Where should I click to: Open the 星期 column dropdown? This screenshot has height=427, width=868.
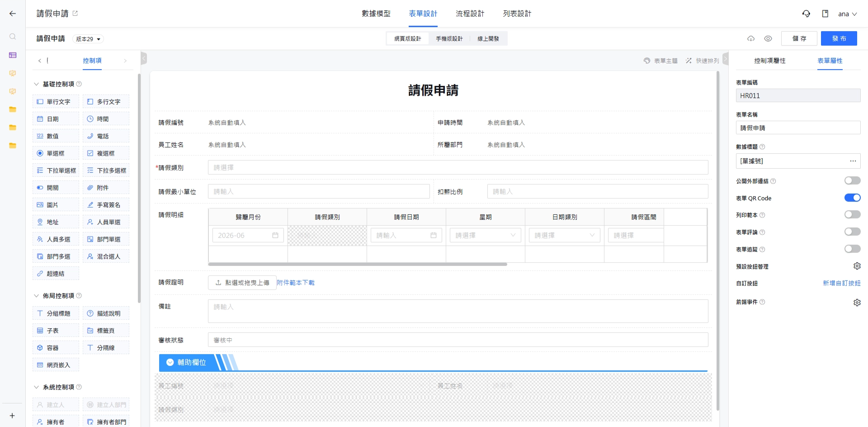coord(485,235)
